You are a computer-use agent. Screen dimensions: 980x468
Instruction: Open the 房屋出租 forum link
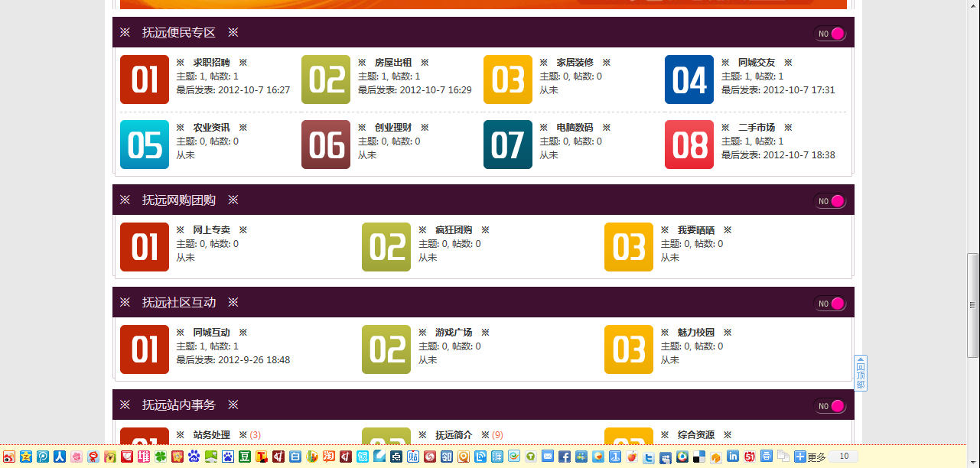[x=393, y=63]
